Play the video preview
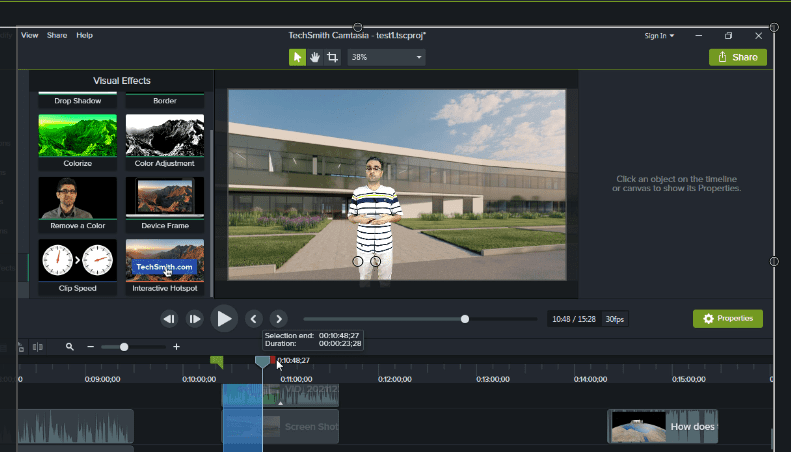 [224, 318]
